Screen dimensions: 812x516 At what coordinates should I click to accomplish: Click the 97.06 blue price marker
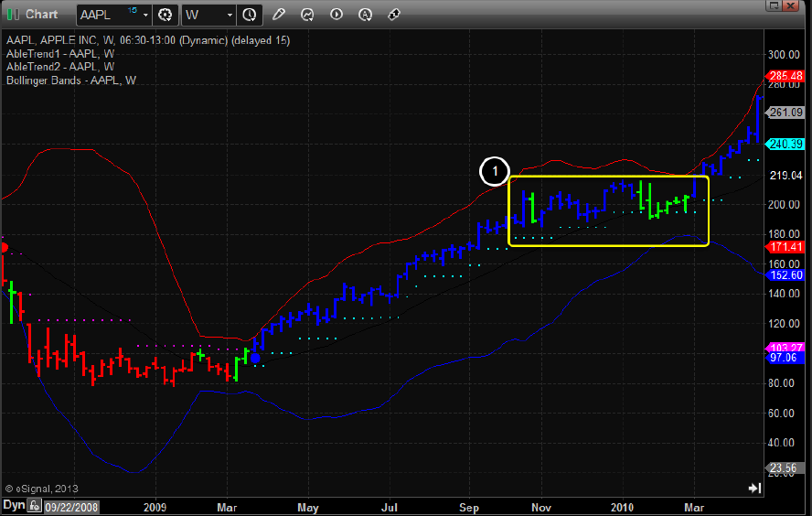click(785, 358)
